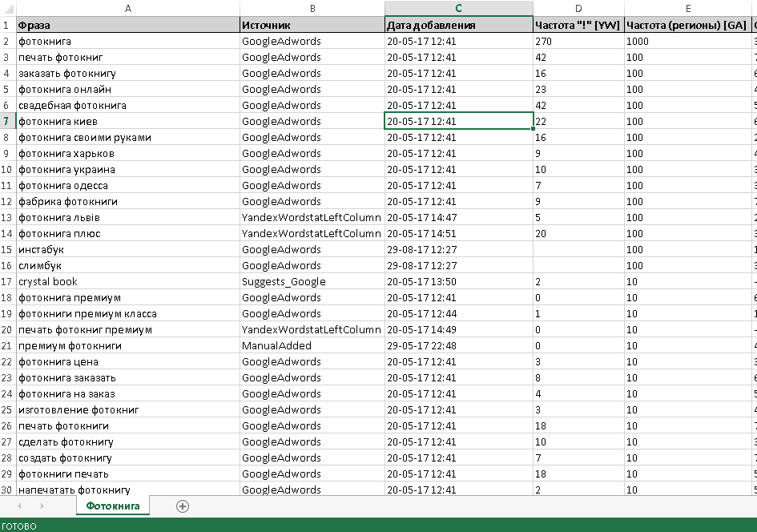Select the cell 'инстабук'
Viewport: 757px width, 532px height.
(128, 250)
